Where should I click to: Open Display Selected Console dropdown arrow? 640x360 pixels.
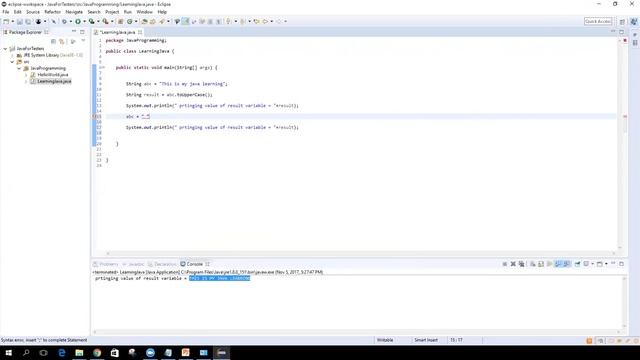[x=593, y=264]
